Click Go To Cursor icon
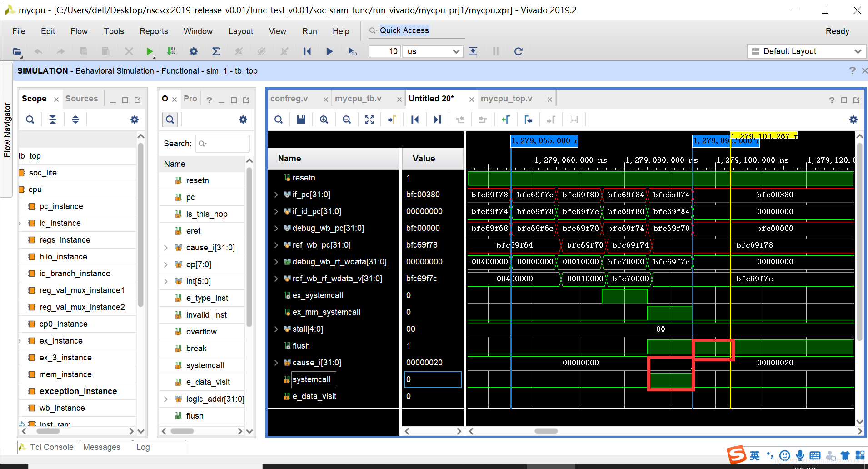Screen dimensions: 868x469 coord(392,120)
